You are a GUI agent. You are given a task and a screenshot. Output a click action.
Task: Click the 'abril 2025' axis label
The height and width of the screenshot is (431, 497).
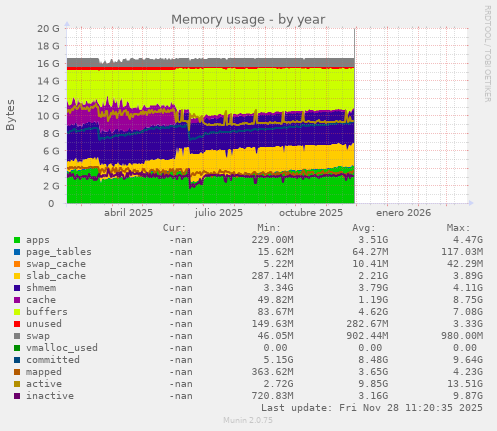[128, 213]
